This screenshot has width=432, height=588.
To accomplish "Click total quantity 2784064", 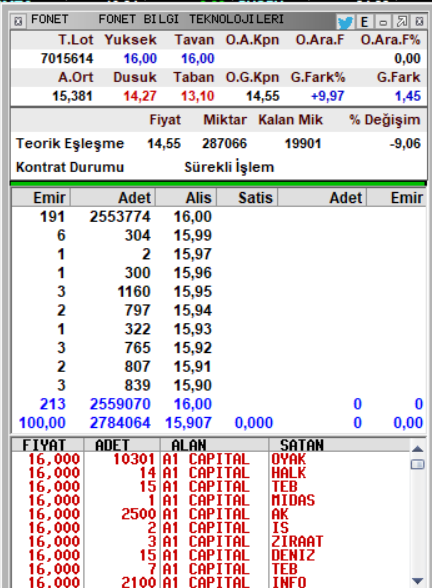I will tap(120, 423).
